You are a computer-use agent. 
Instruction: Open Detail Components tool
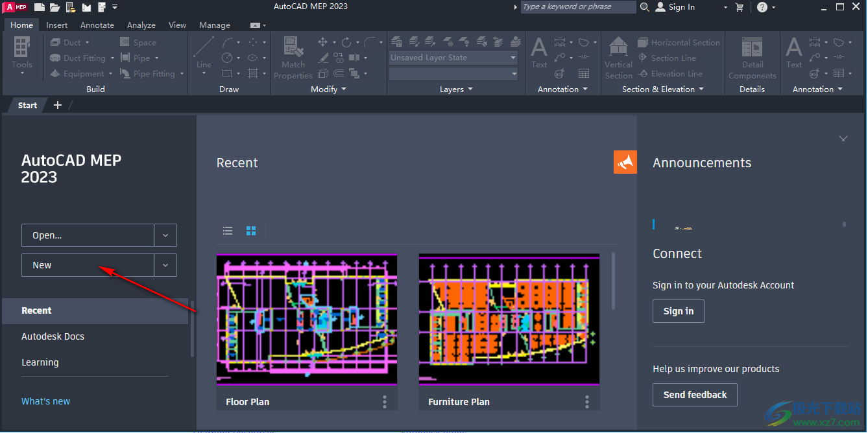[752, 58]
